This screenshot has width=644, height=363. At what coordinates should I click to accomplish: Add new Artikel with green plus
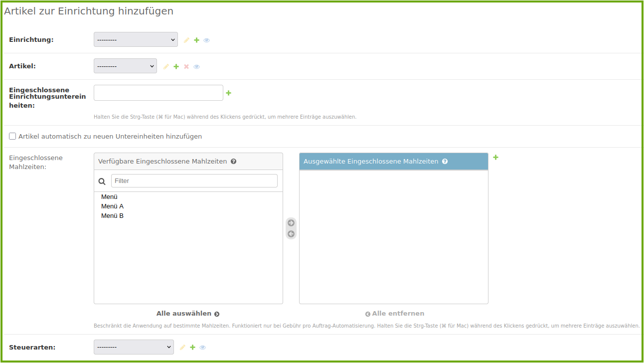coord(176,66)
